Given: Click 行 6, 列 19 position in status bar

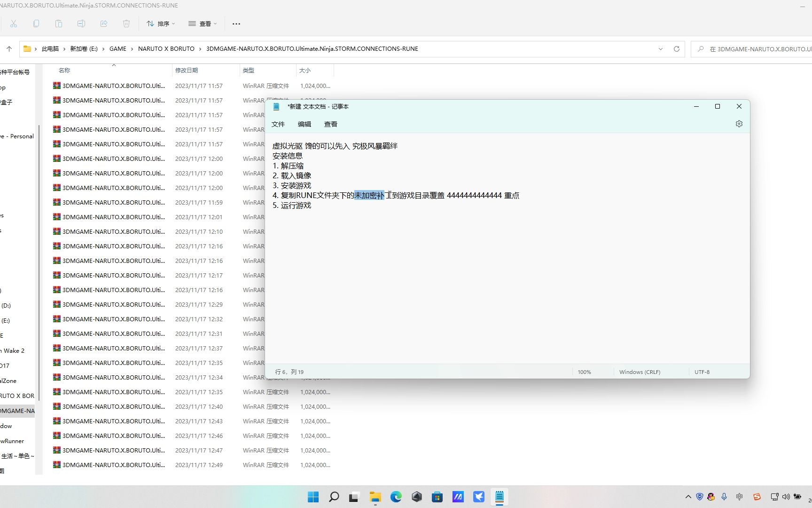Looking at the screenshot, I should pyautogui.click(x=289, y=372).
